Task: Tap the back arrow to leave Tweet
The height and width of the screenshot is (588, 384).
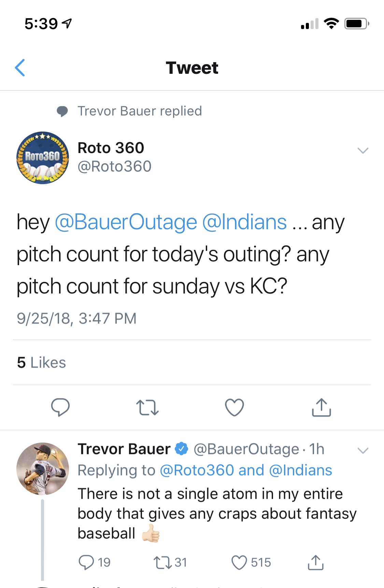Action: [x=20, y=68]
